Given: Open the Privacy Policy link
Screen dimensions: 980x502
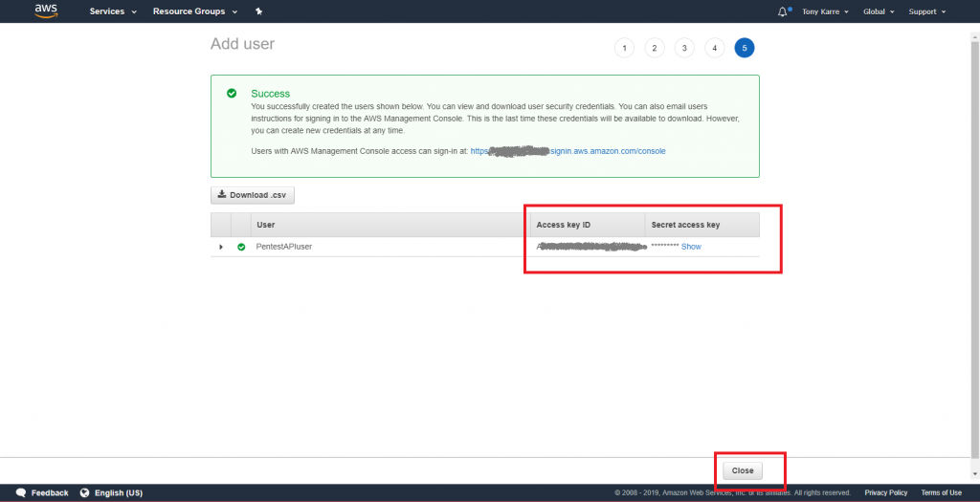Looking at the screenshot, I should (x=885, y=492).
